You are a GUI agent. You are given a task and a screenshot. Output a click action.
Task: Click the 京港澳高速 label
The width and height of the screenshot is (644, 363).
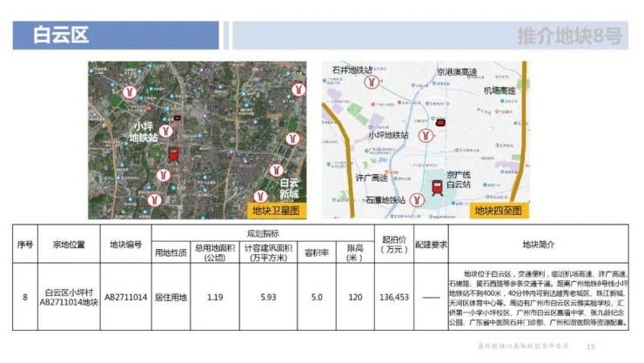point(457,72)
